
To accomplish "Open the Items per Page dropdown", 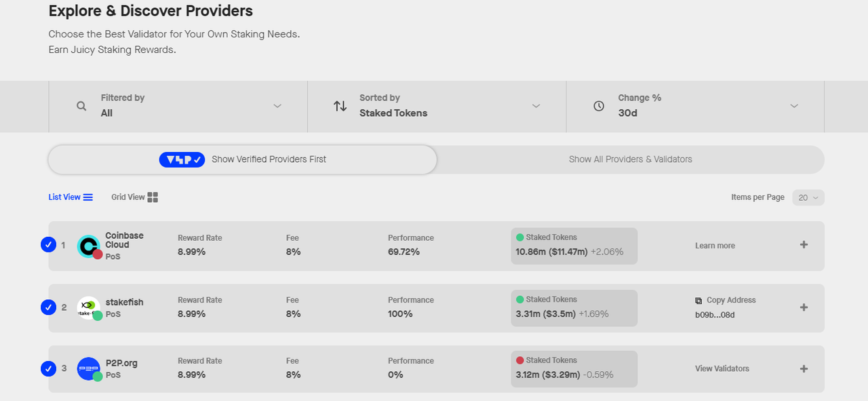I will [808, 197].
